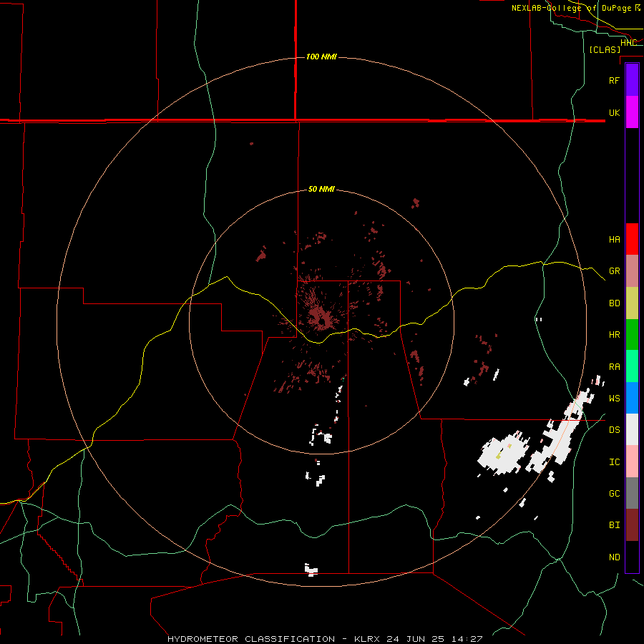Click the large white dry snow echo blob
The height and width of the screenshot is (644, 644).
pos(502,454)
